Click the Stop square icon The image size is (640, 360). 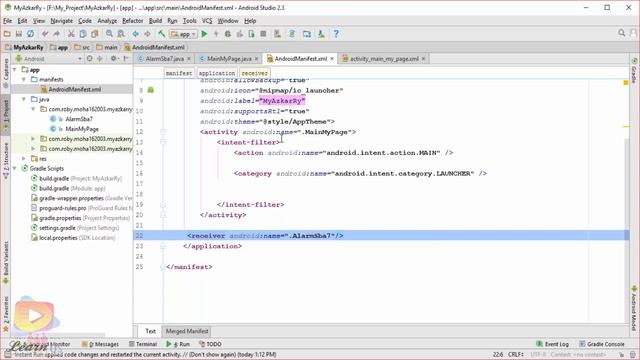point(263,34)
